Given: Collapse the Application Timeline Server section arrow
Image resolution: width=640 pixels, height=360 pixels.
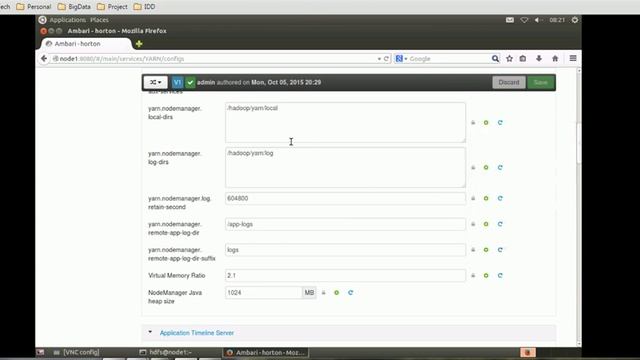Looking at the screenshot, I should [x=150, y=332].
